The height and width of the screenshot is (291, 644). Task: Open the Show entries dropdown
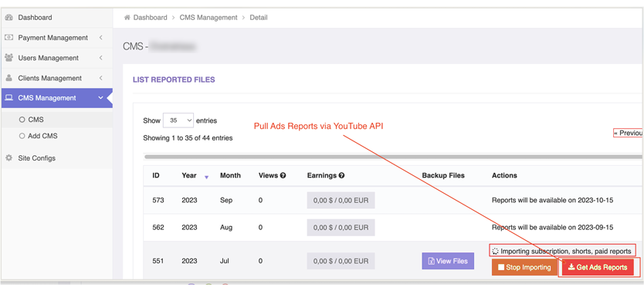point(178,120)
